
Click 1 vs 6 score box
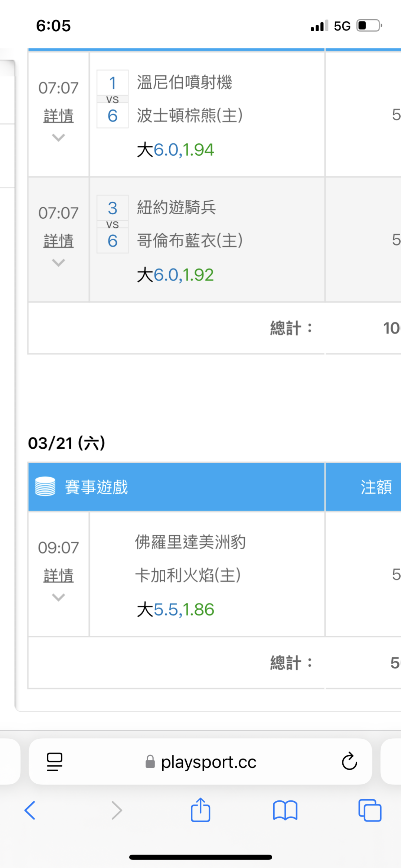[x=113, y=99]
